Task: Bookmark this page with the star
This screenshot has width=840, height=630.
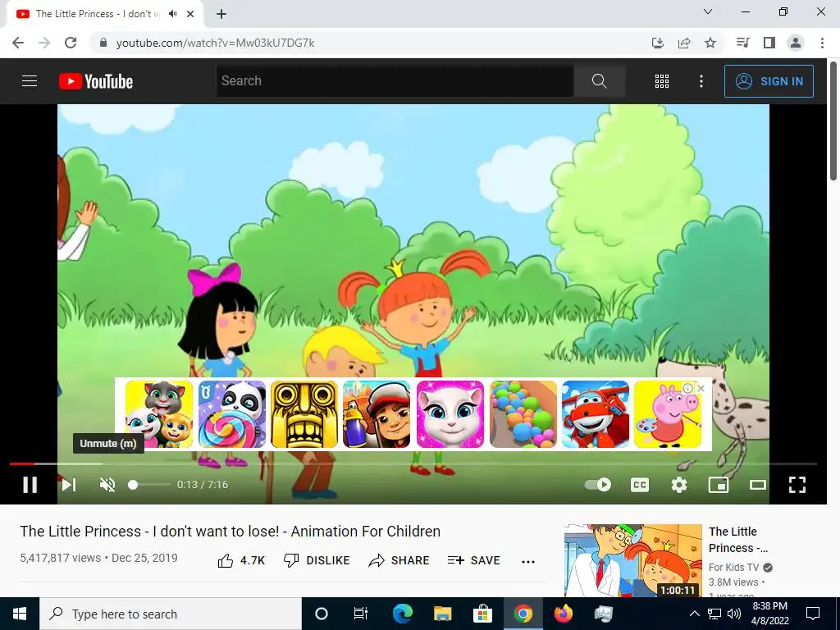Action: 710,43
